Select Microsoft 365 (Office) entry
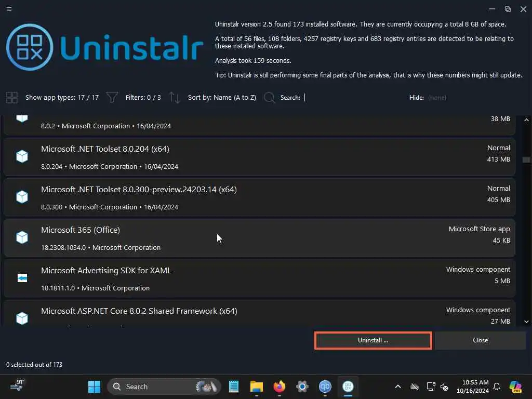Image resolution: width=532 pixels, height=399 pixels. click(259, 238)
